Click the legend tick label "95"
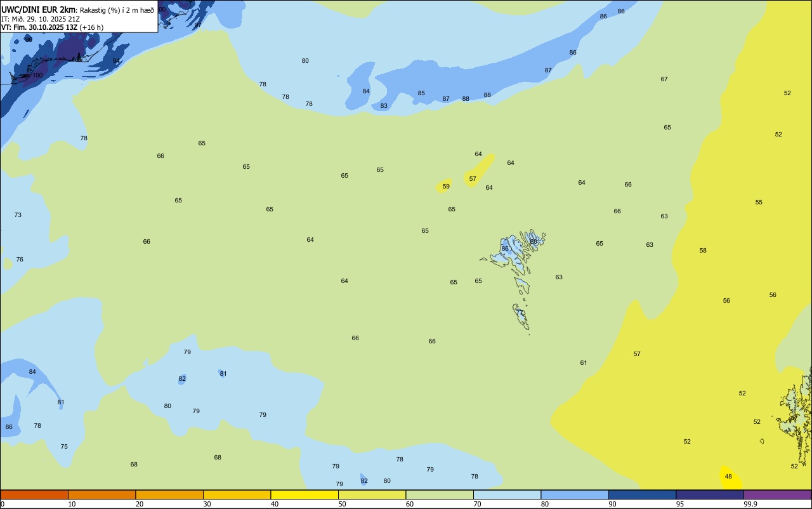 [680, 504]
